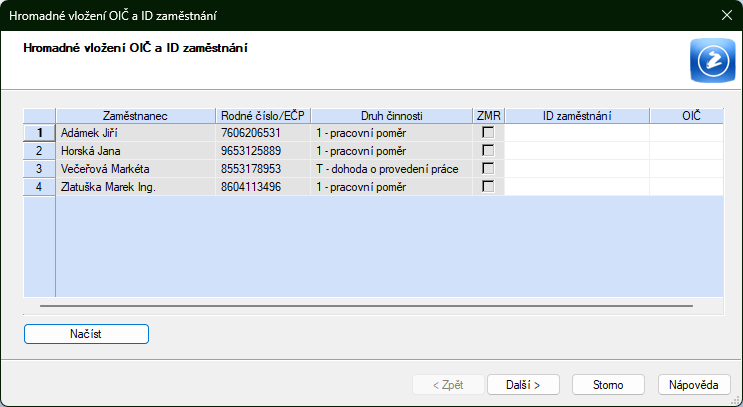The height and width of the screenshot is (407, 743).
Task: Click the Druh činnosti column header
Action: (391, 116)
